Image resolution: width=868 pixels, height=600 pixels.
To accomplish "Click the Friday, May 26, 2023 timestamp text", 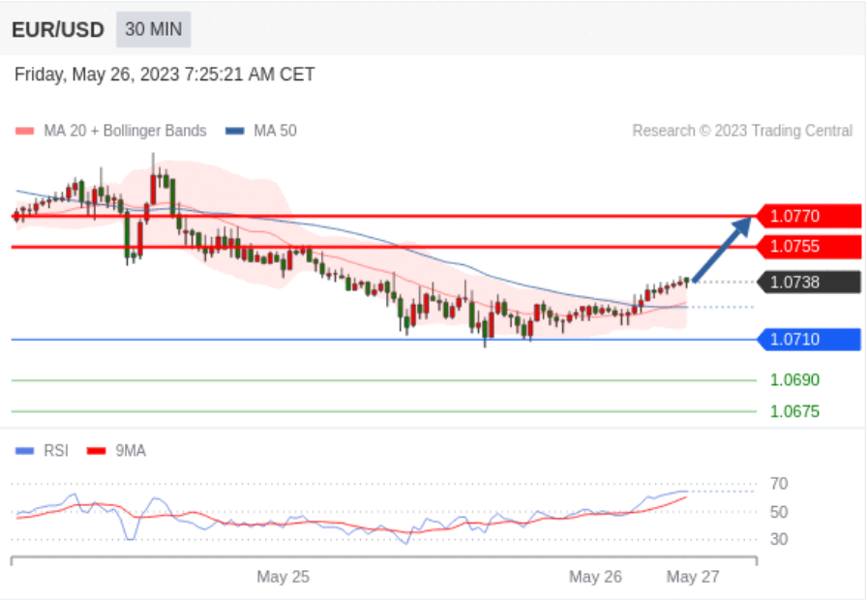I will [x=165, y=75].
